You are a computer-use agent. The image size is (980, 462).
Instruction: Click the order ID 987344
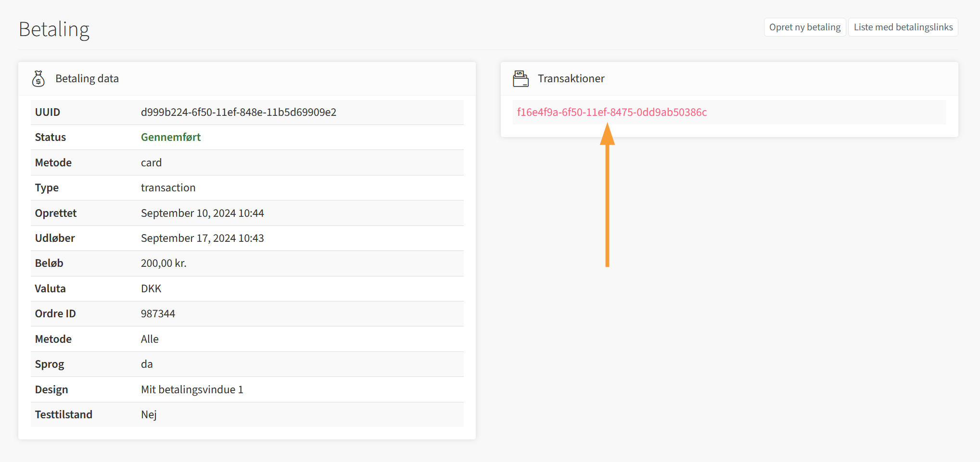click(158, 313)
